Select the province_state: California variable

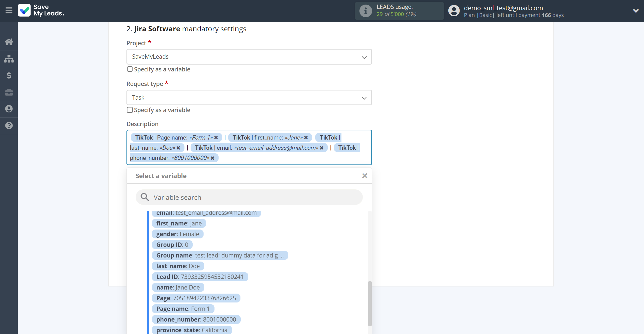pos(192,330)
